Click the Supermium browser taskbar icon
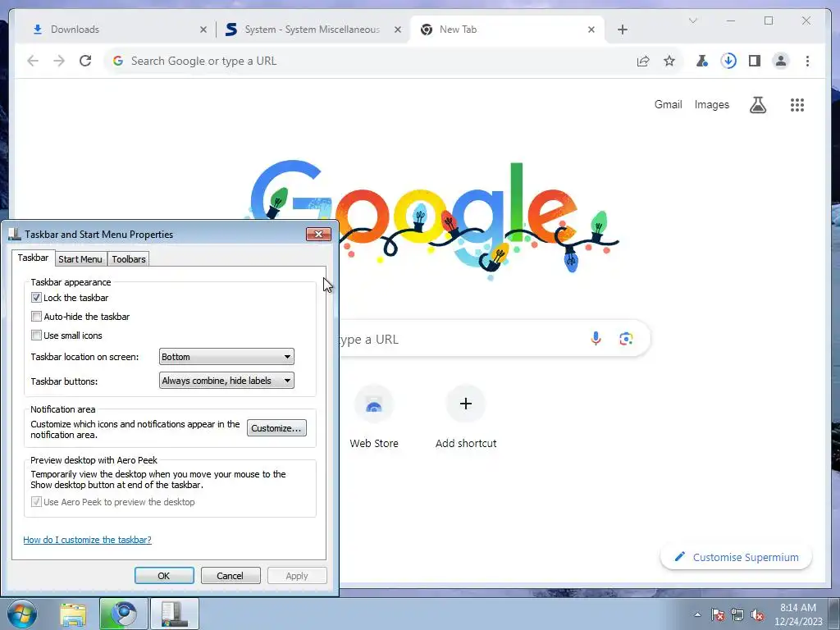 click(x=123, y=614)
